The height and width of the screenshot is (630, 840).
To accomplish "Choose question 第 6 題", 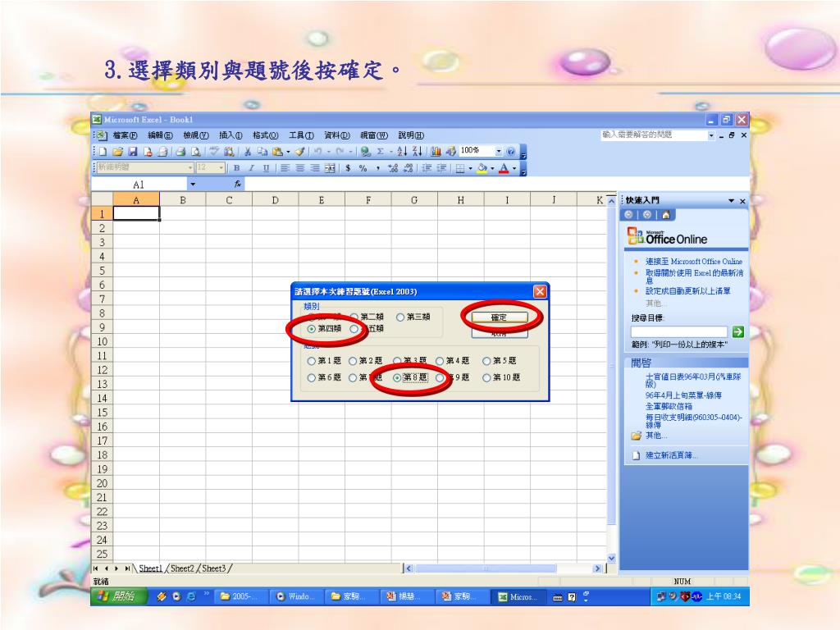I will (x=311, y=377).
